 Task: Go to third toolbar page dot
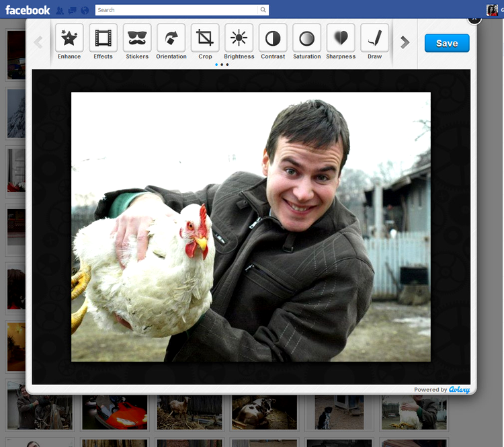[x=227, y=65]
